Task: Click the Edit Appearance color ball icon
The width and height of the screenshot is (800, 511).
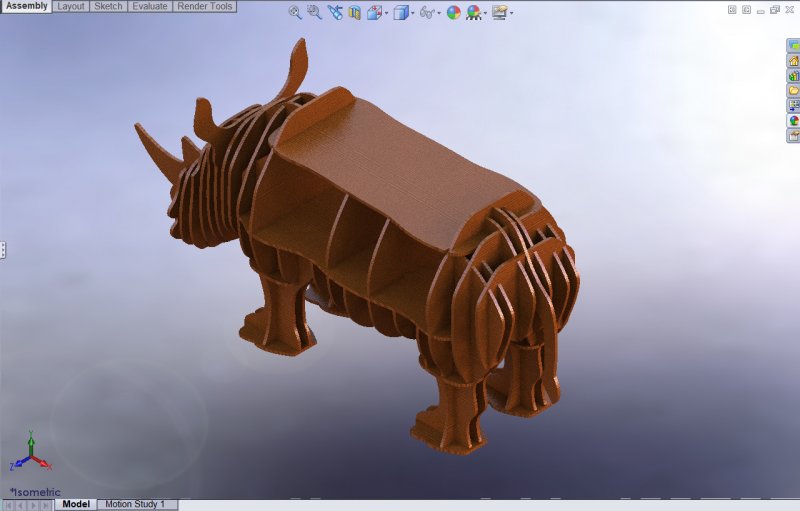Action: click(454, 12)
